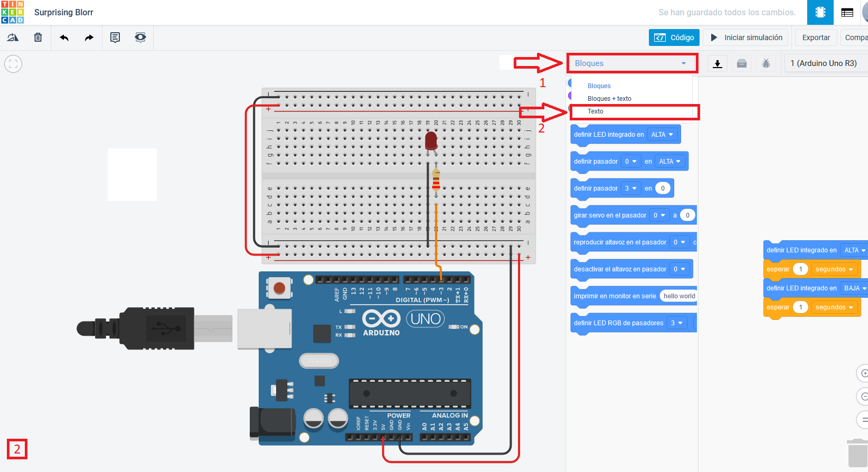Open segundos dropdown under the BAJA block
868x472 pixels.
(834, 307)
